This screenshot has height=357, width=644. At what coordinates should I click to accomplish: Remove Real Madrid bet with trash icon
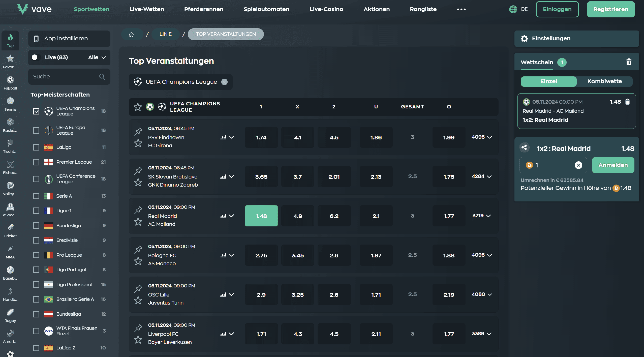[627, 102]
